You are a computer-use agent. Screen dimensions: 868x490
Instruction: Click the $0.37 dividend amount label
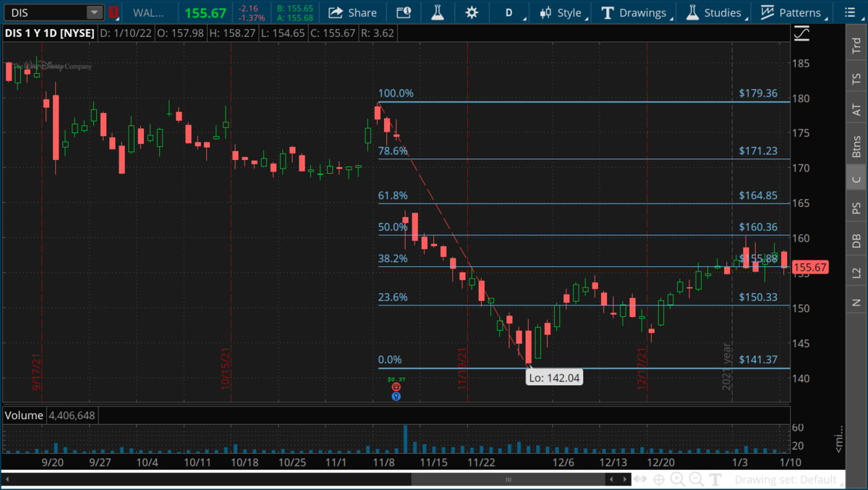(x=395, y=379)
